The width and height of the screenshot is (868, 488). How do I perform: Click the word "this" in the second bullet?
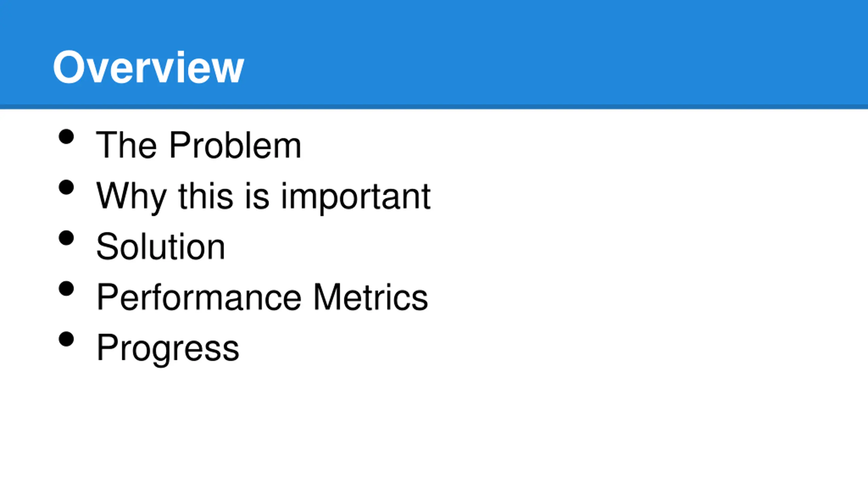[206, 196]
